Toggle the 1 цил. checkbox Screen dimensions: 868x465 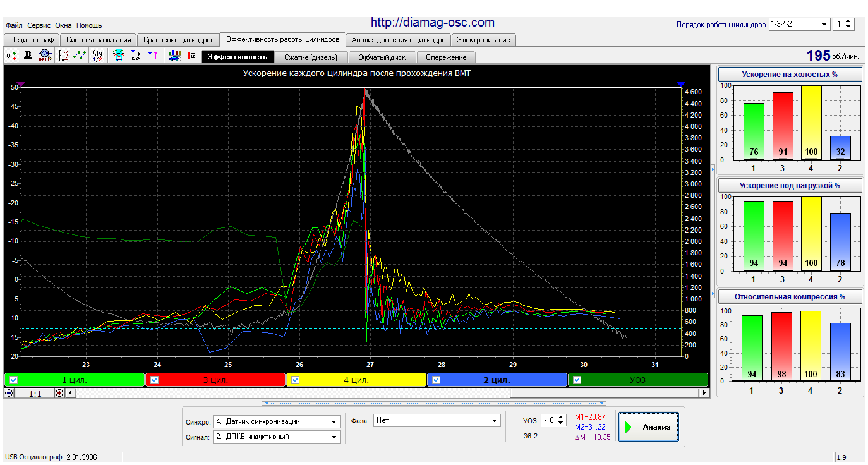click(14, 380)
